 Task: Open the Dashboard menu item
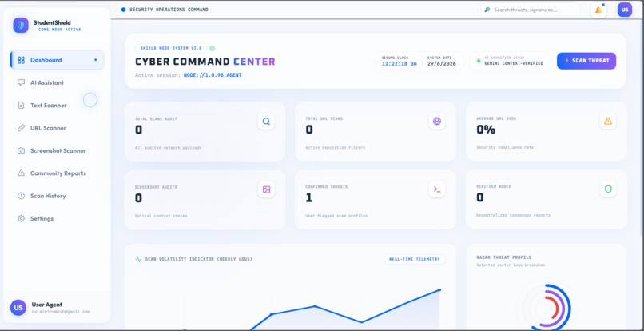57,60
